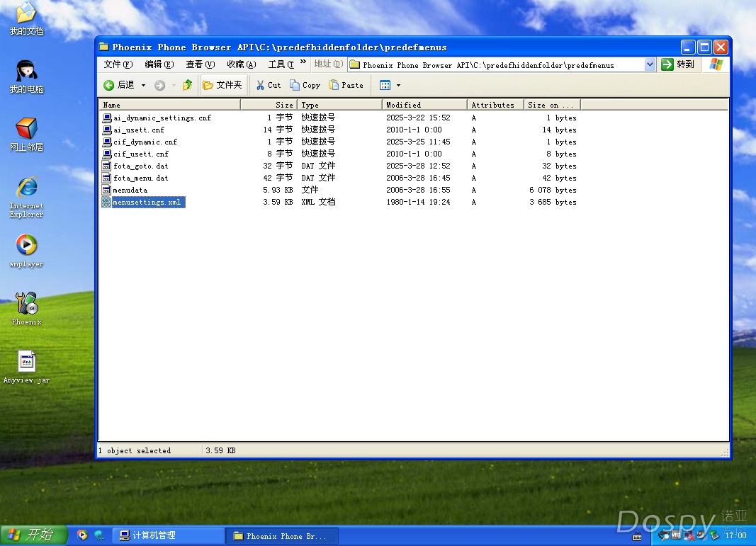Launch the media player quick launch icon
This screenshot has width=756, height=546.
point(82,535)
